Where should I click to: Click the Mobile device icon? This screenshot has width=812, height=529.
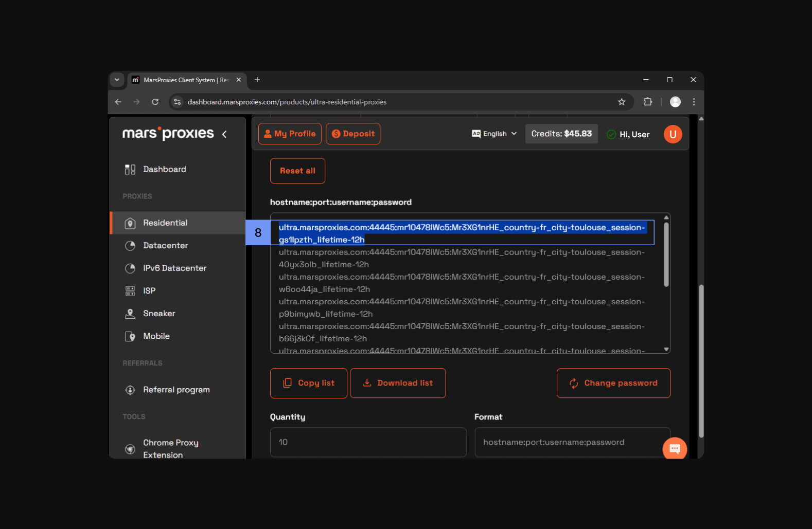tap(130, 336)
